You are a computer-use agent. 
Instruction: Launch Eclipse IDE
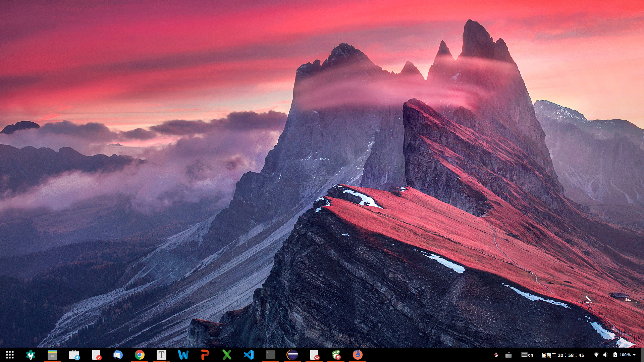pos(292,355)
